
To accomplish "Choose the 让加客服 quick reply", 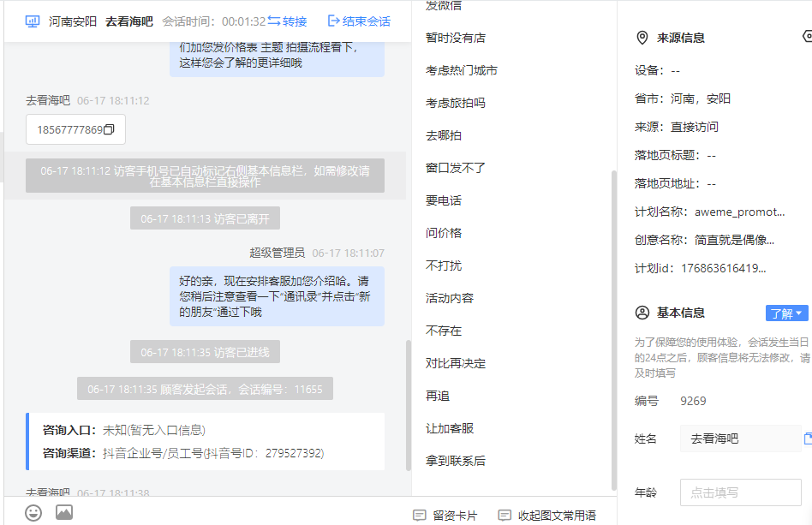I will click(450, 429).
